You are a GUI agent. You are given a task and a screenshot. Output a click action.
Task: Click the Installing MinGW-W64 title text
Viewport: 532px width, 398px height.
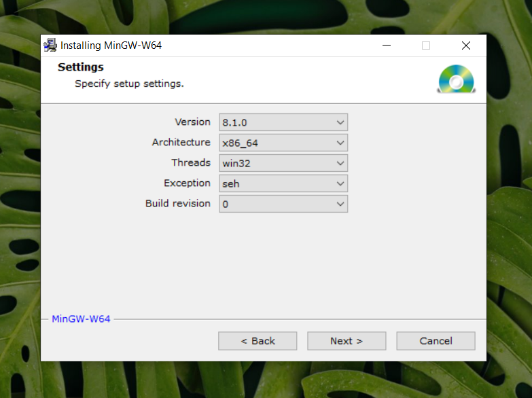pyautogui.click(x=111, y=46)
